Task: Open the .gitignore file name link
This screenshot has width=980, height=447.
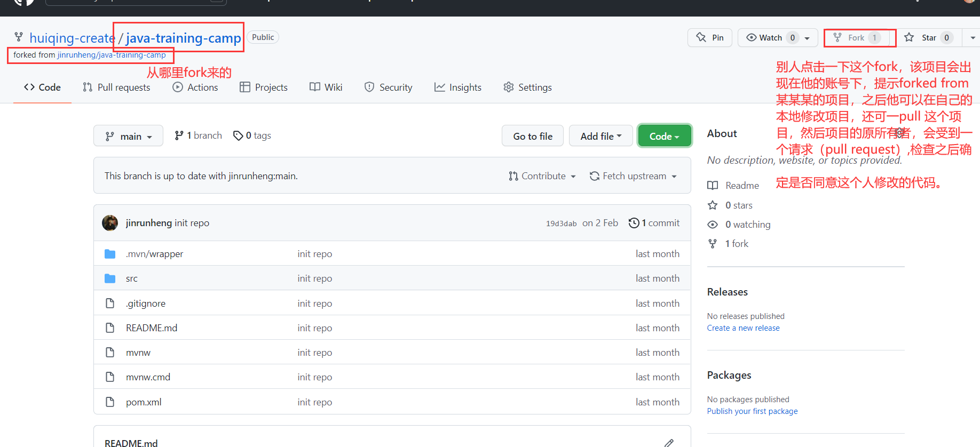Action: (145, 304)
